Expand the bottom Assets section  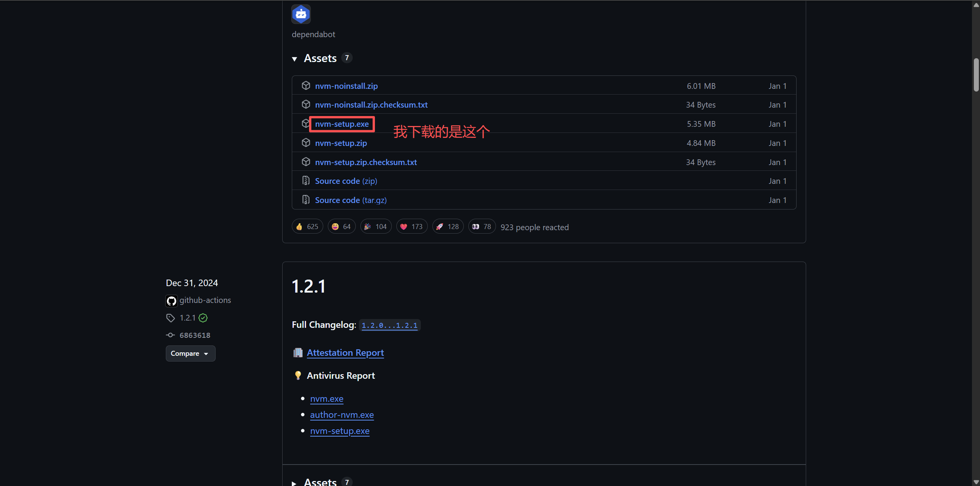click(x=294, y=483)
